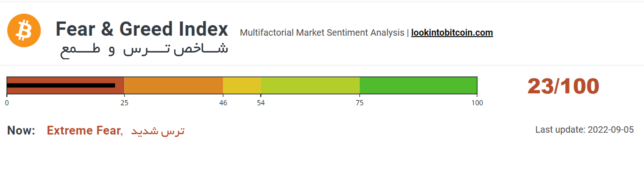644x183 pixels.
Task: Open the lookintobitcoin.com link
Action: tap(452, 33)
